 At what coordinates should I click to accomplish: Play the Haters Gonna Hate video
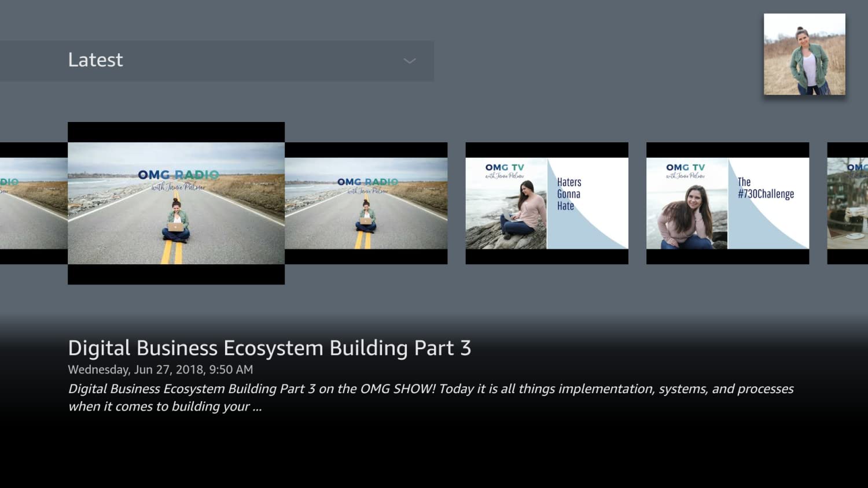click(x=546, y=203)
